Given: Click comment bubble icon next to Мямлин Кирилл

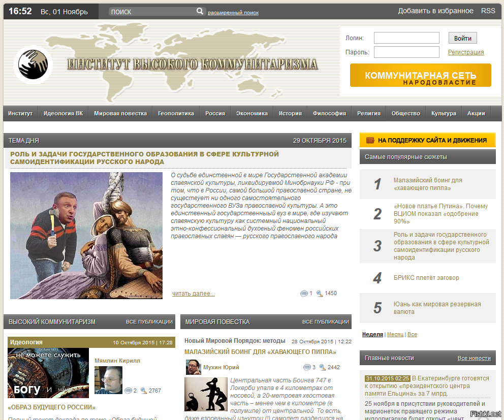Looking at the screenshot, I should pos(128,391).
